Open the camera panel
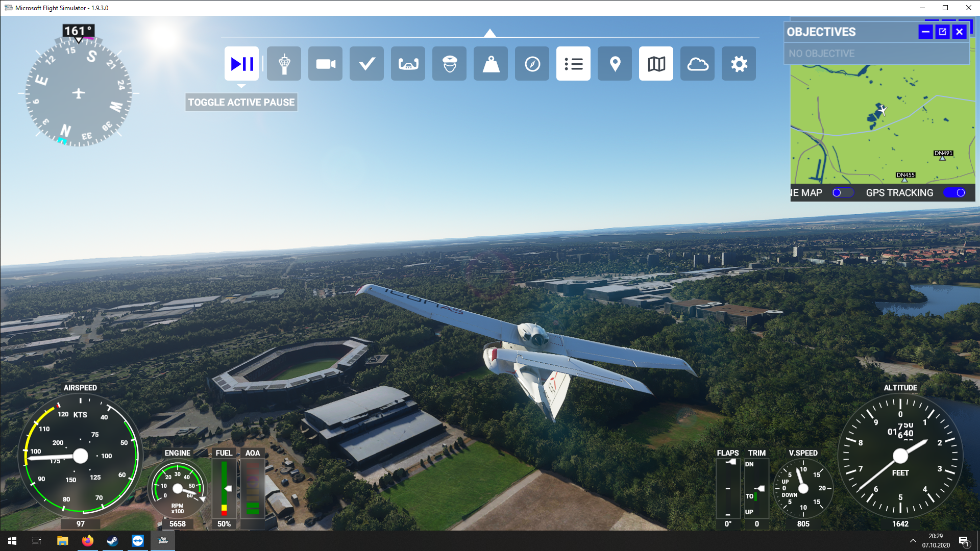The width and height of the screenshot is (980, 551). pyautogui.click(x=326, y=64)
